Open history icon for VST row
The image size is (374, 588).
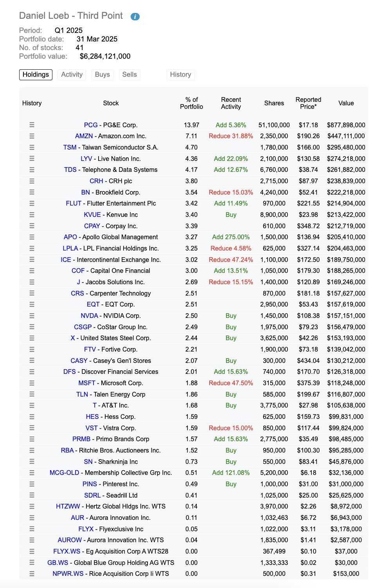(x=32, y=428)
